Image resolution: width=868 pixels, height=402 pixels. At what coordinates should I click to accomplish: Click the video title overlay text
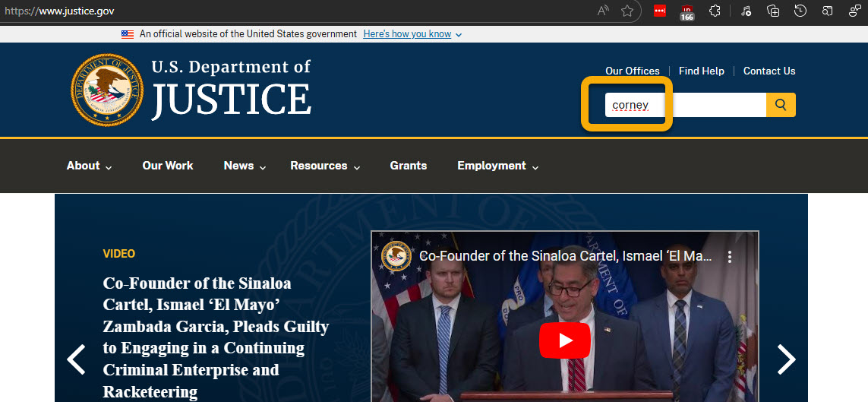tap(565, 256)
